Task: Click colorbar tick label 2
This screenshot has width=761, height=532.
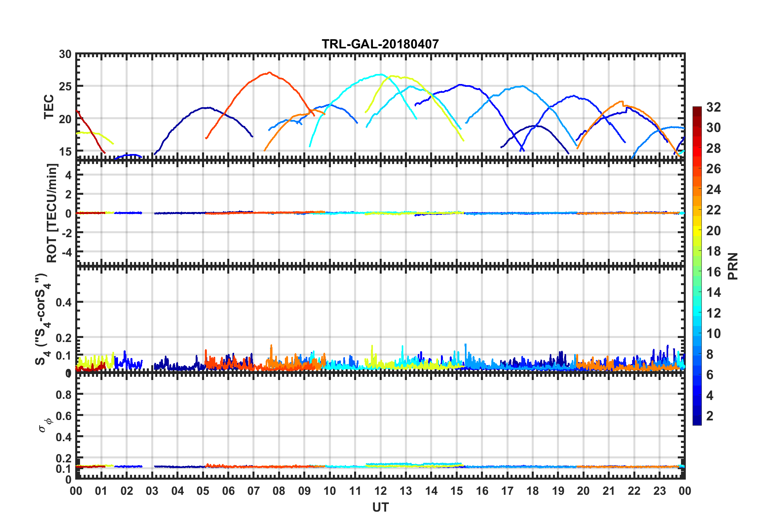Action: (710, 416)
